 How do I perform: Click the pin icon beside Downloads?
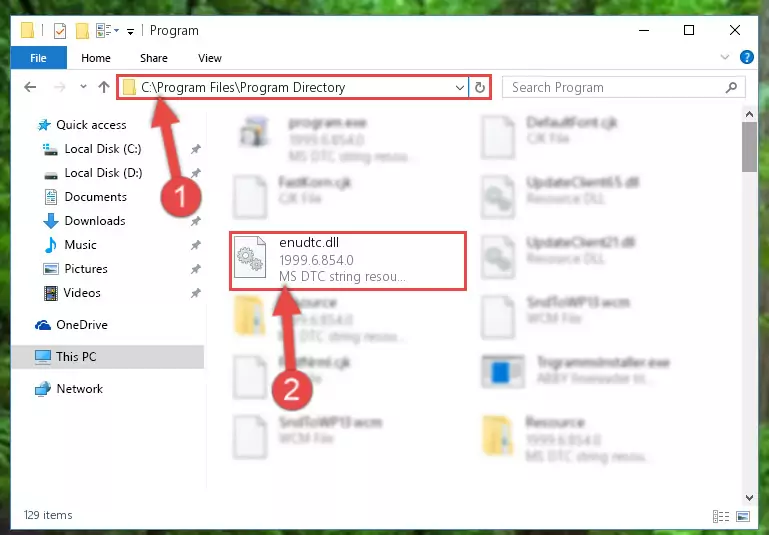click(196, 221)
